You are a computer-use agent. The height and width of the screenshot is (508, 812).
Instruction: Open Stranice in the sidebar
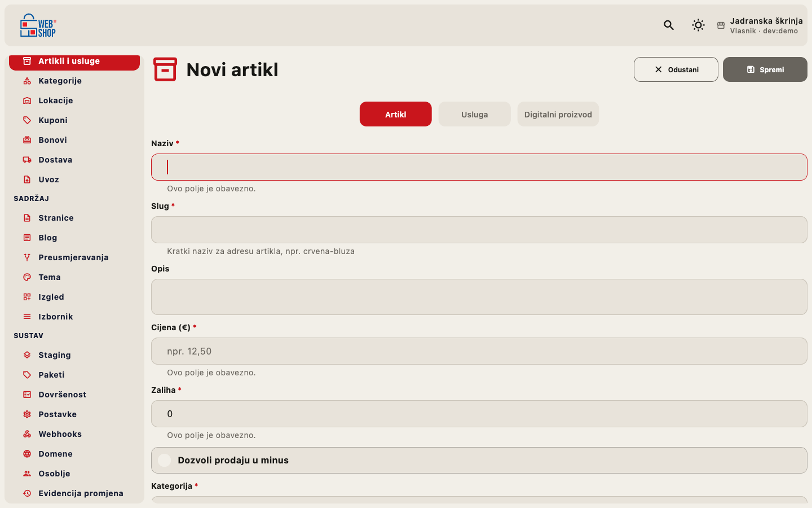coord(74,218)
